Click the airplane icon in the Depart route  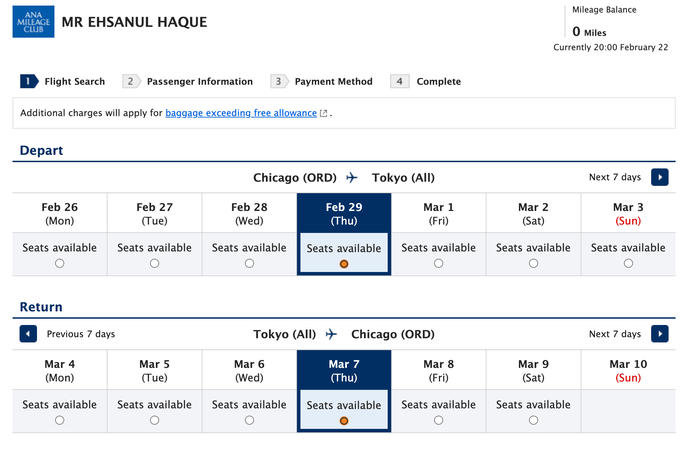[352, 178]
